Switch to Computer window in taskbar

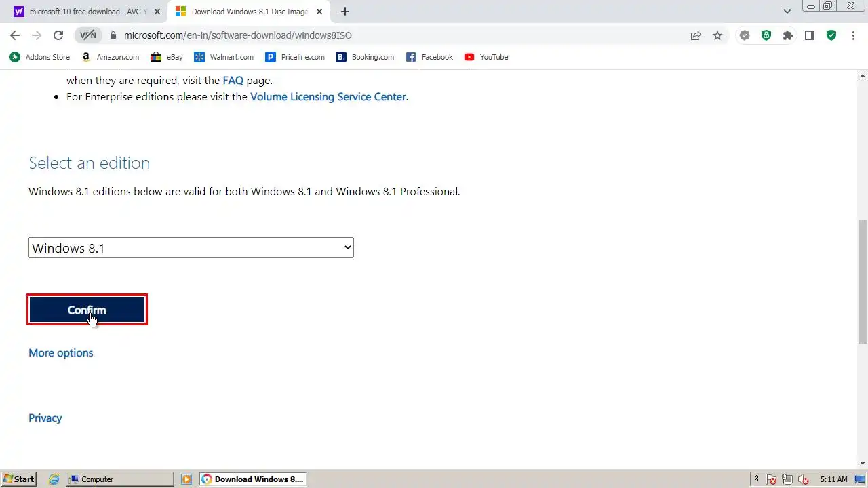[120, 479]
